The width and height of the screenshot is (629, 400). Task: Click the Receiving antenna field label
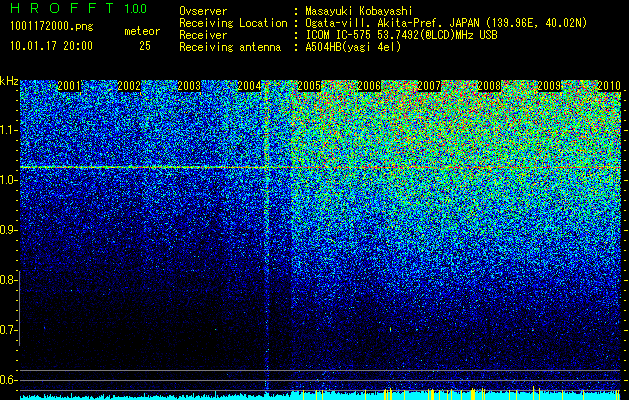tap(230, 47)
